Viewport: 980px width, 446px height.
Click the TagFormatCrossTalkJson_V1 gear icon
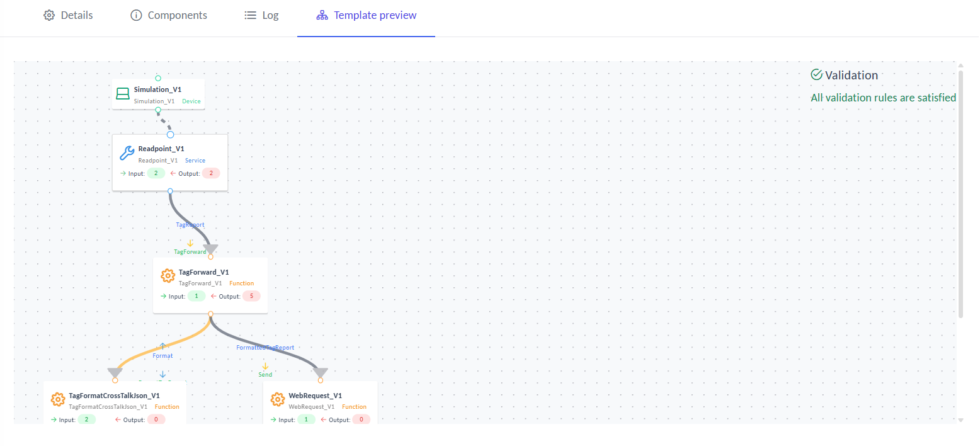57,399
